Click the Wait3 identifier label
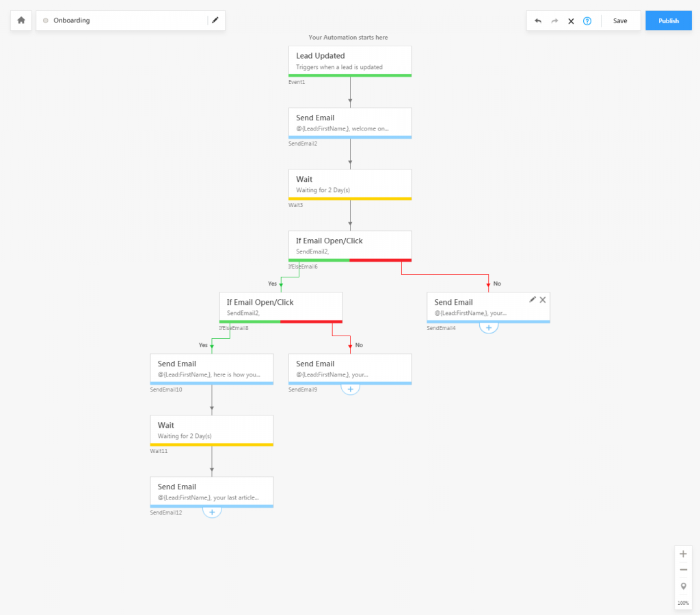The width and height of the screenshot is (700, 615). (x=295, y=205)
